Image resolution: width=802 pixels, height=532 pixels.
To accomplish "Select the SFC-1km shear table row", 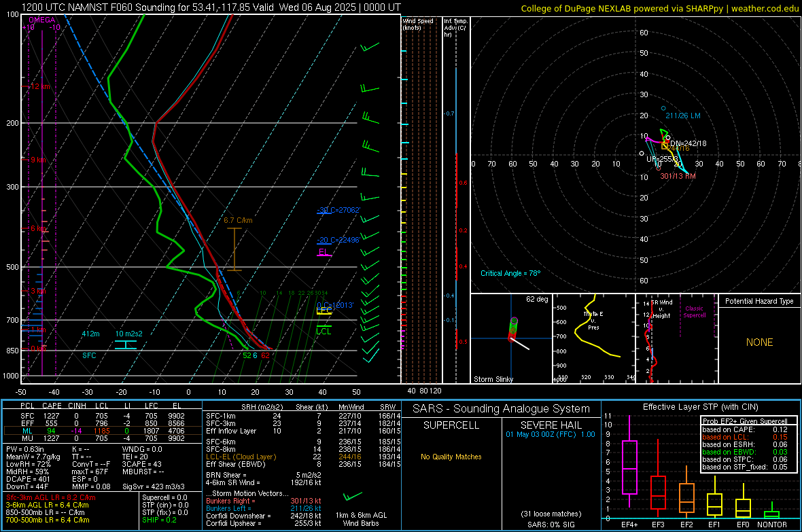I will 303,416.
